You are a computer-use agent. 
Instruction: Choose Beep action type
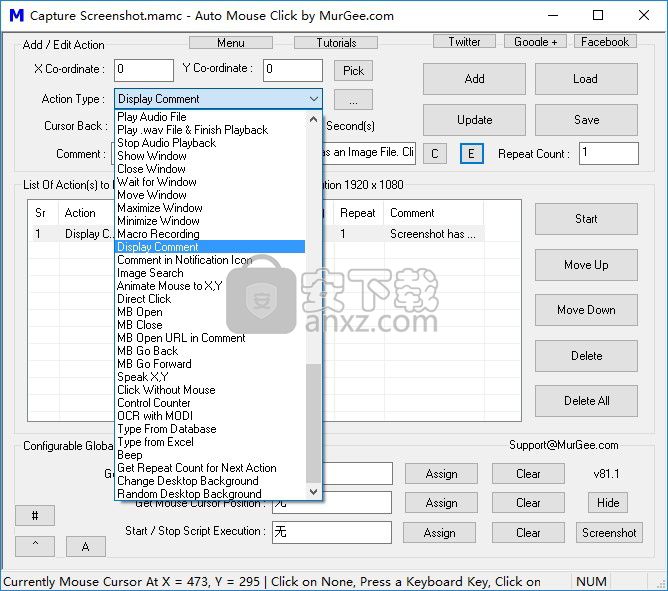point(130,455)
